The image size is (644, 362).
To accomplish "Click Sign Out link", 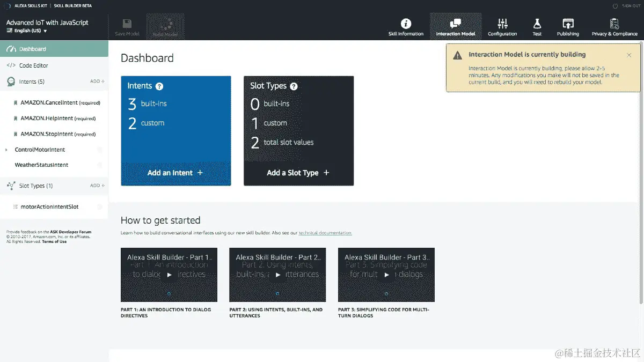I will click(x=631, y=5).
